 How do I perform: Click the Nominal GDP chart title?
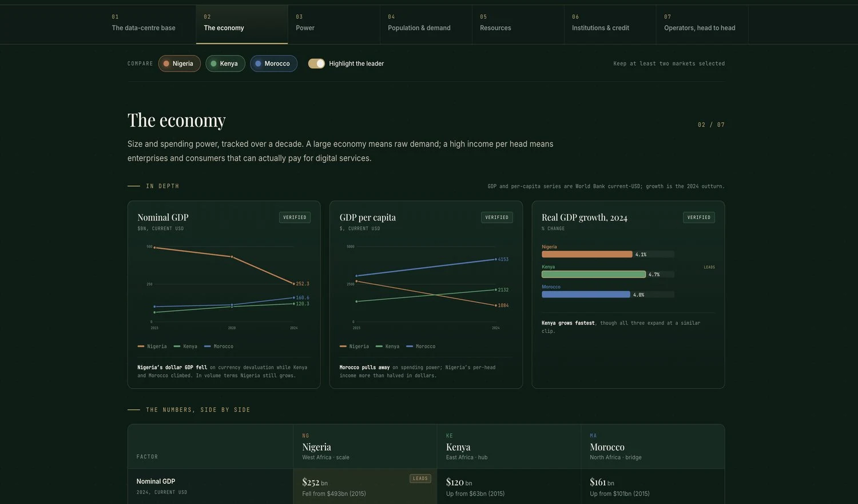tap(163, 217)
